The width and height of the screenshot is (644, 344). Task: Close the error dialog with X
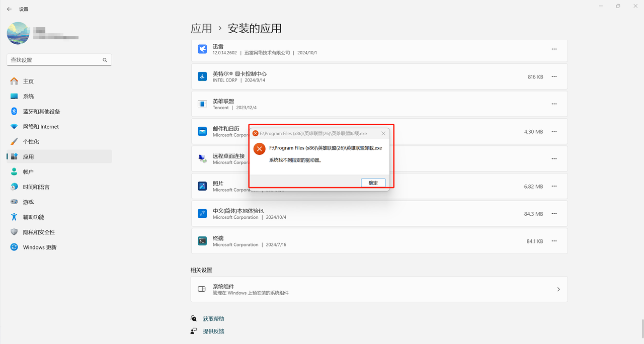[x=383, y=134]
